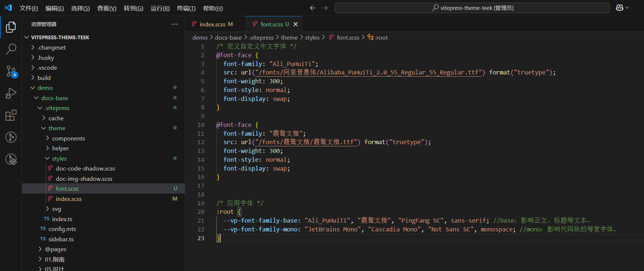Screen dimensions: 644x271
Task: Open the bottom-most activity bar icon with a clock badge
Action: click(x=11, y=159)
